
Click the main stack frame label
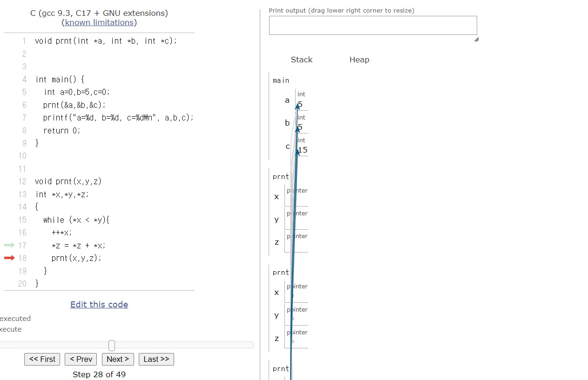coord(281,80)
